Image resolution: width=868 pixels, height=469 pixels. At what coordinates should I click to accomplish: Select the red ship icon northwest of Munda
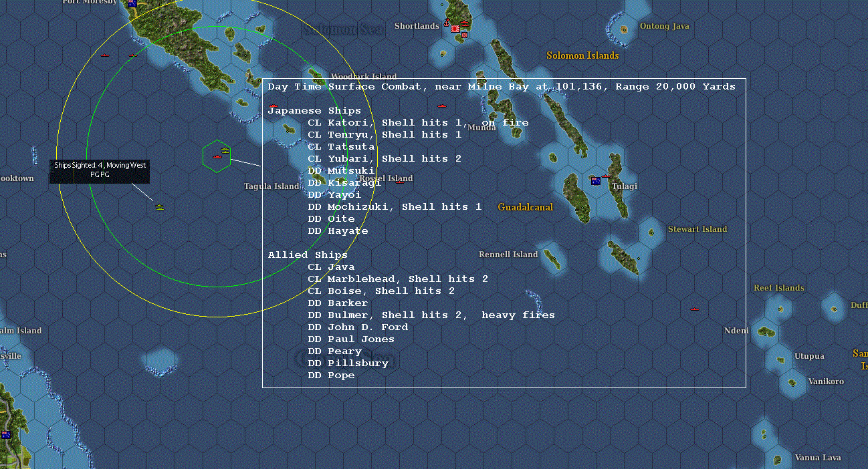(441, 106)
